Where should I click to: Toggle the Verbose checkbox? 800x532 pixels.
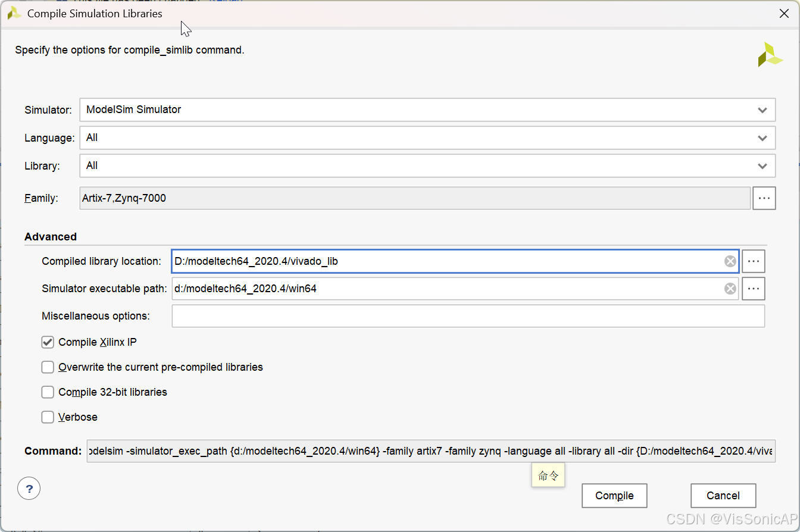coord(48,417)
